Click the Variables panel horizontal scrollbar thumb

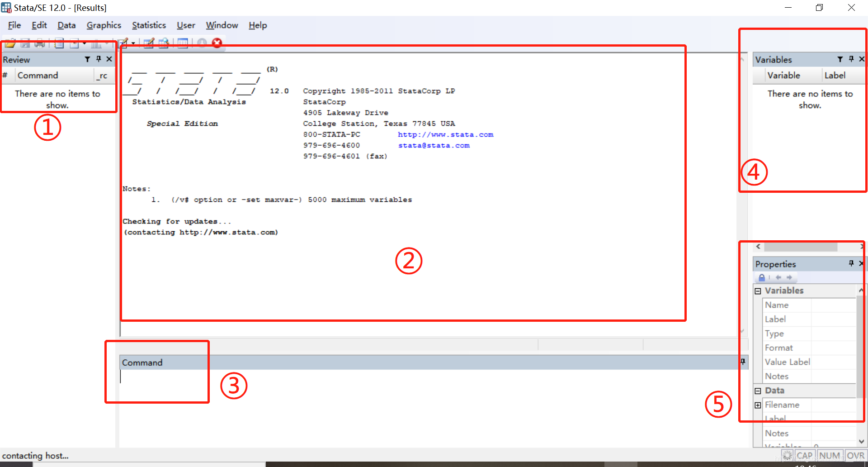(x=801, y=247)
